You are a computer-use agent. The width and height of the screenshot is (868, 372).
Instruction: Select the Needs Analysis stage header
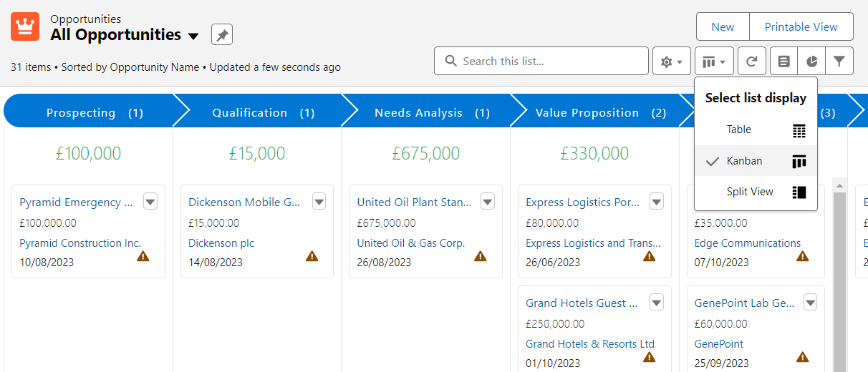pyautogui.click(x=427, y=112)
